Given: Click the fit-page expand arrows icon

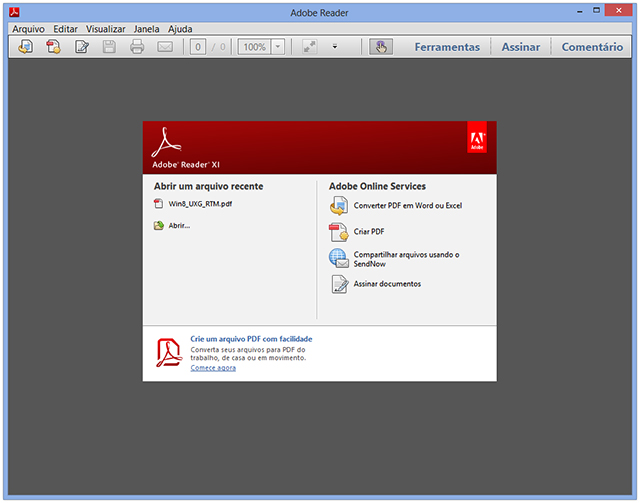Looking at the screenshot, I should point(310,47).
